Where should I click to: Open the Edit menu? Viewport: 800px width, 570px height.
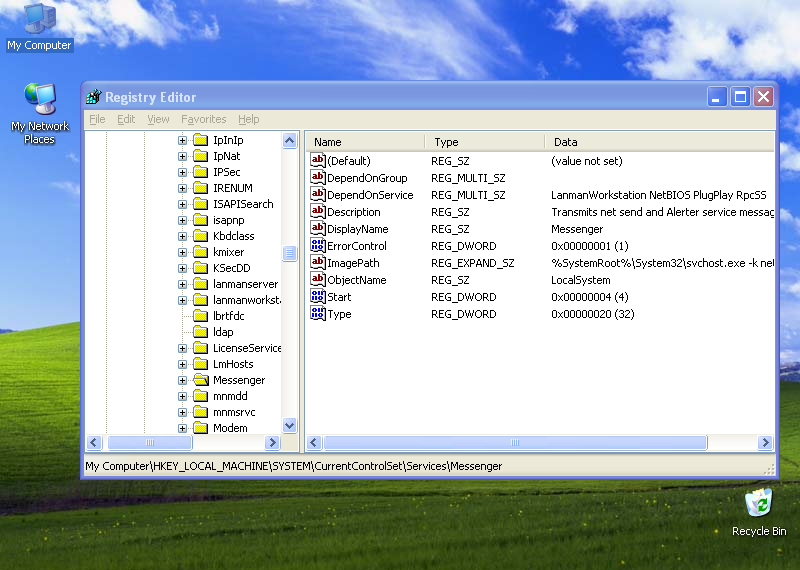126,119
